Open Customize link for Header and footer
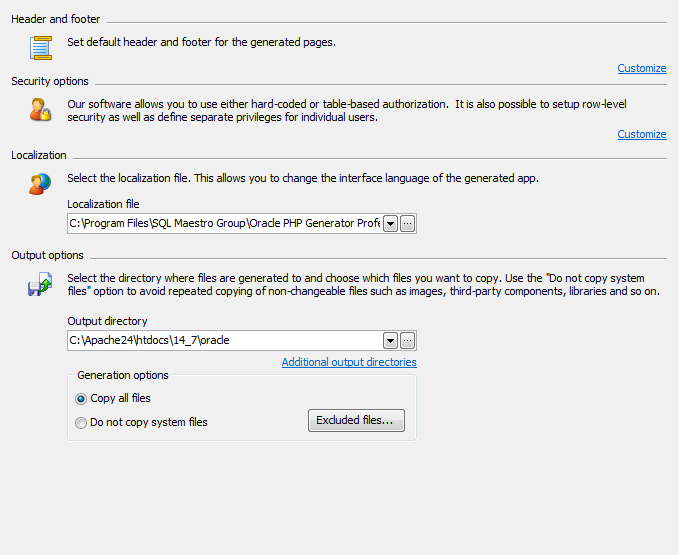 [641, 68]
